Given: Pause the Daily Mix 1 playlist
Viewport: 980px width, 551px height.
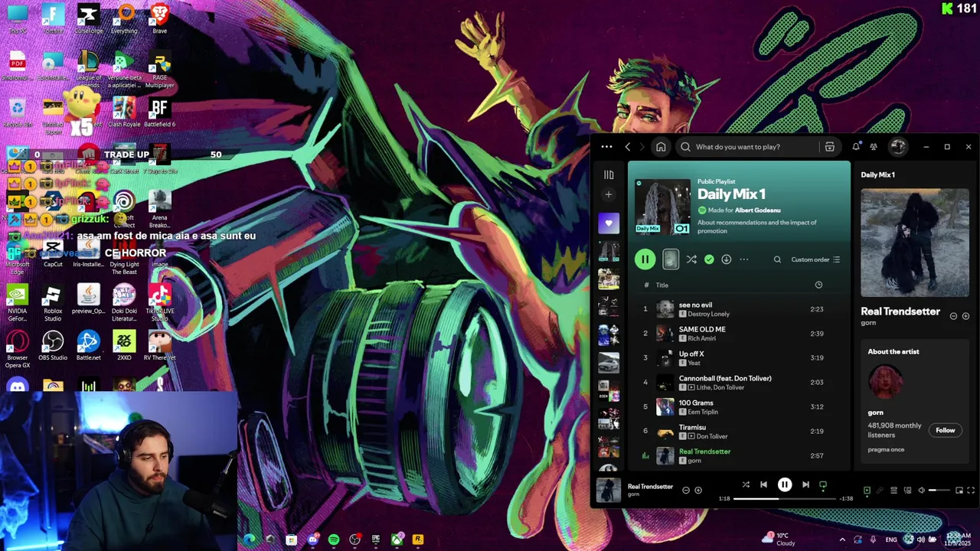Looking at the screenshot, I should pyautogui.click(x=645, y=259).
